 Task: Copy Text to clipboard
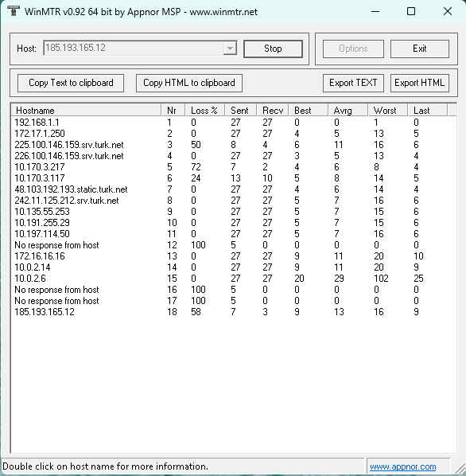[x=71, y=83]
